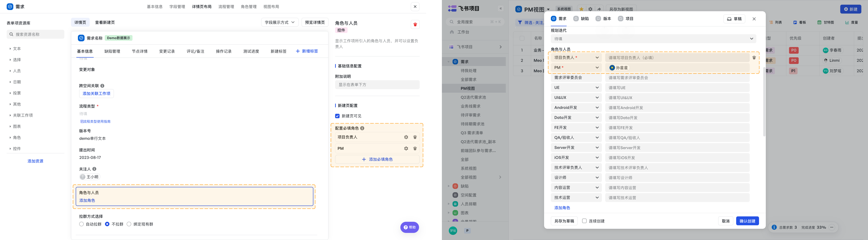
Task: Open the PM视图 title dropdown arrow
Action: [548, 9]
